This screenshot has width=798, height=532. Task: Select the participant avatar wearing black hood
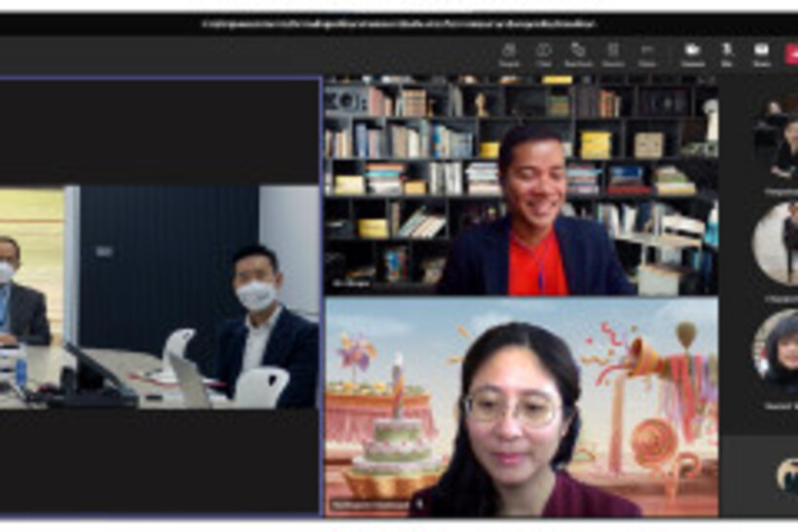tap(777, 352)
